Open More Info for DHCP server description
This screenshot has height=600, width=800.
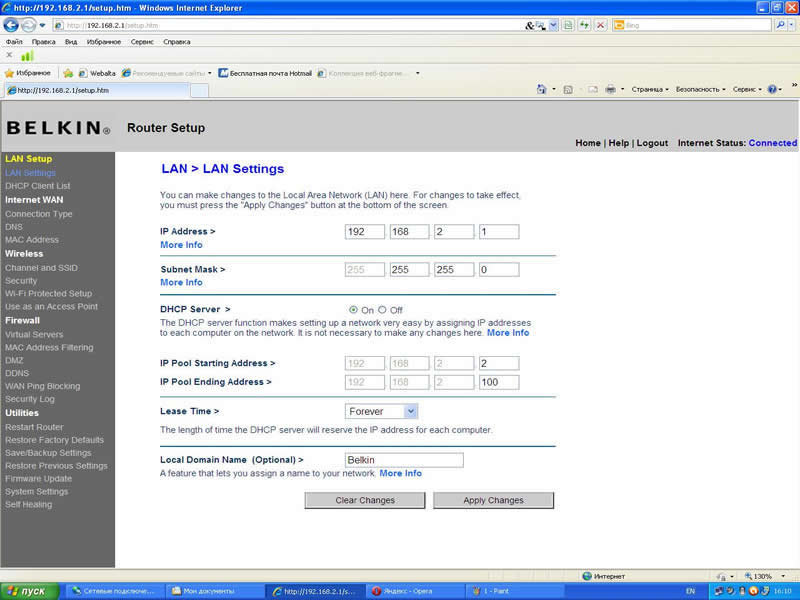[508, 333]
